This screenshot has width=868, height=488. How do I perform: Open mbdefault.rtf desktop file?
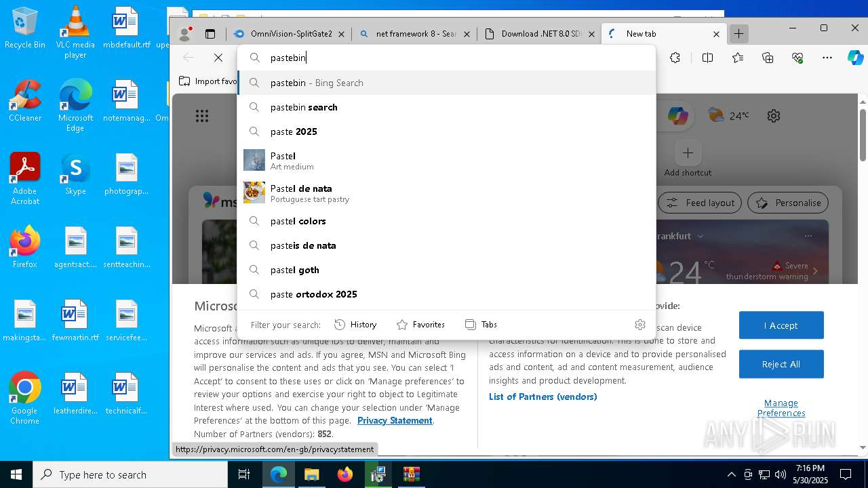127,28
